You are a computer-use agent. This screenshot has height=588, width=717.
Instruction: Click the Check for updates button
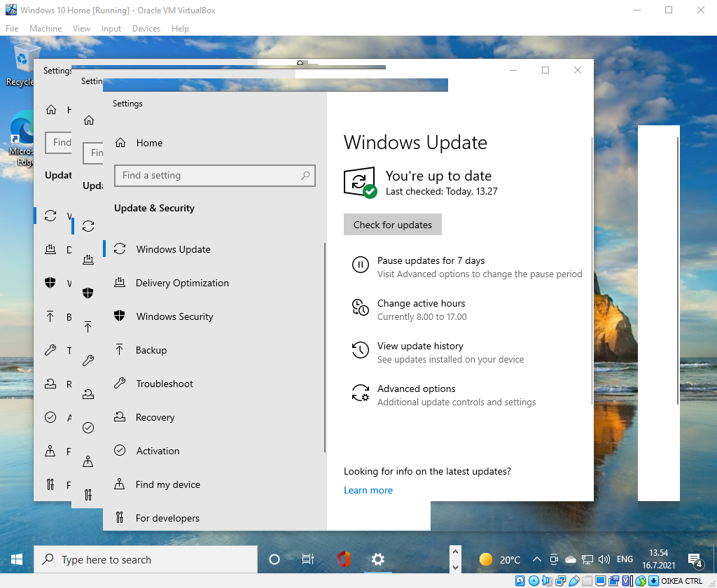(392, 225)
